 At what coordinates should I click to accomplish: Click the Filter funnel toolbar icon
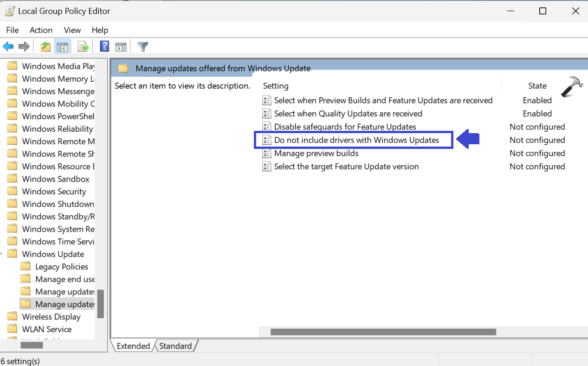click(143, 46)
